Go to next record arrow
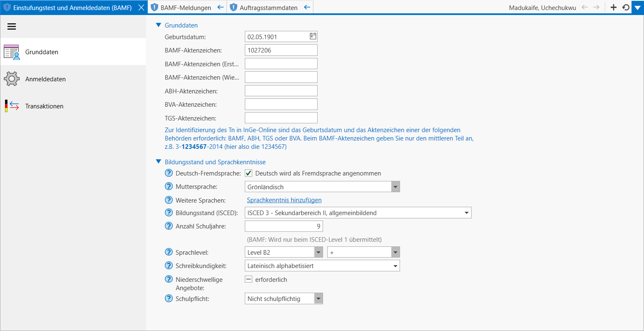 (596, 8)
